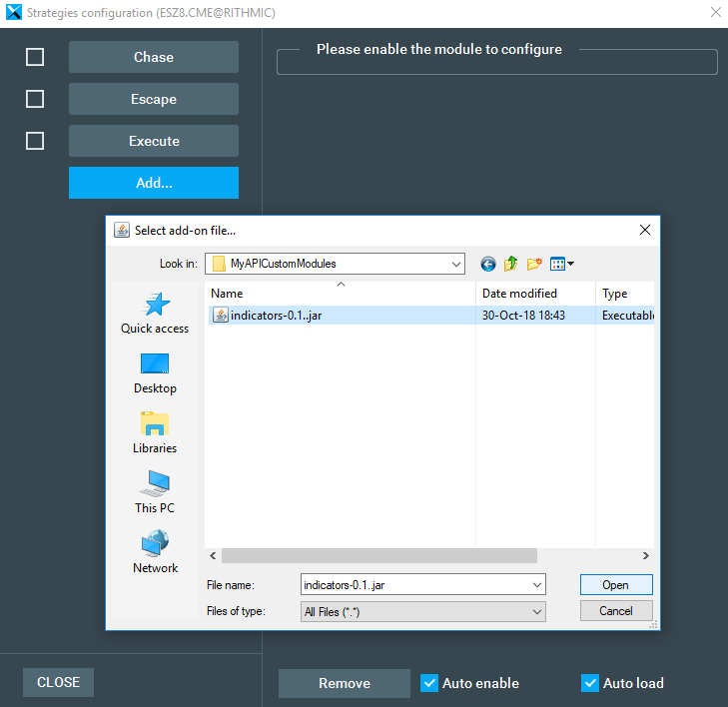Open Libraries from the places sidebar
The image size is (728, 707).
coord(155,432)
